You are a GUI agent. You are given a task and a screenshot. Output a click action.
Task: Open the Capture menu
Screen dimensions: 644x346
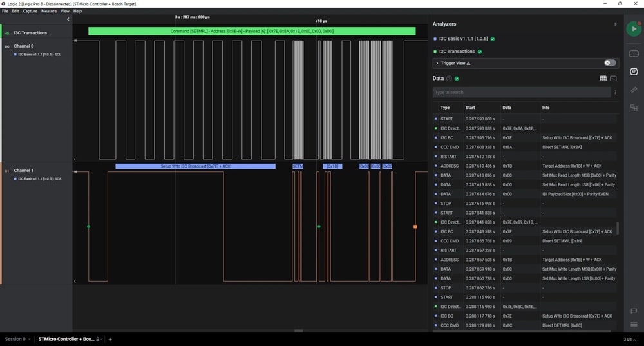coord(30,11)
